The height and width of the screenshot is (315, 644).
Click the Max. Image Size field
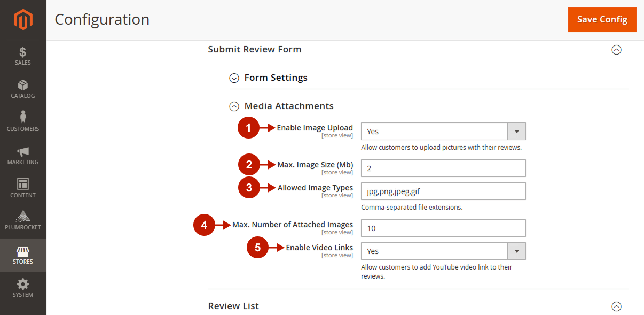pos(443,168)
